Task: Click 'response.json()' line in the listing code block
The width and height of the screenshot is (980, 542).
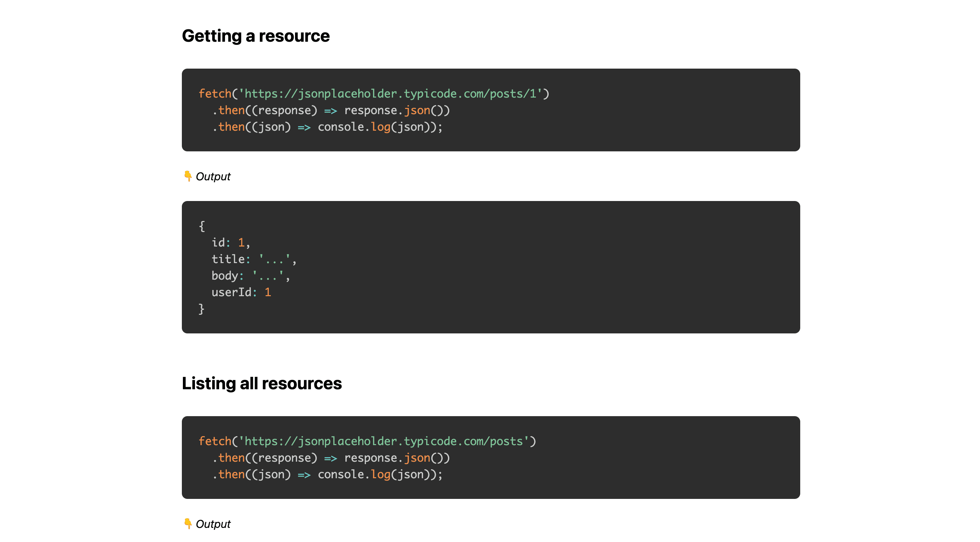Action: click(331, 458)
